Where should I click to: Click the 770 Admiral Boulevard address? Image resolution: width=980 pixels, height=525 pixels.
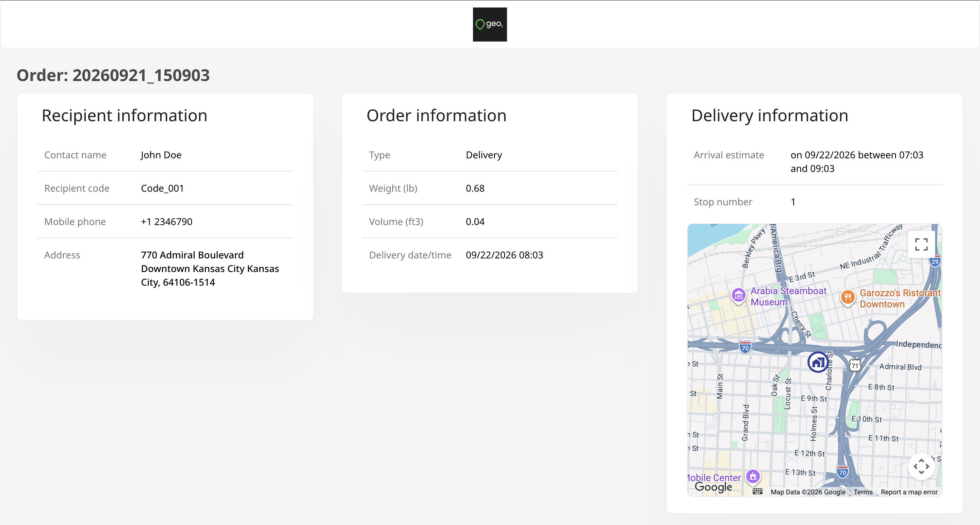click(x=210, y=268)
